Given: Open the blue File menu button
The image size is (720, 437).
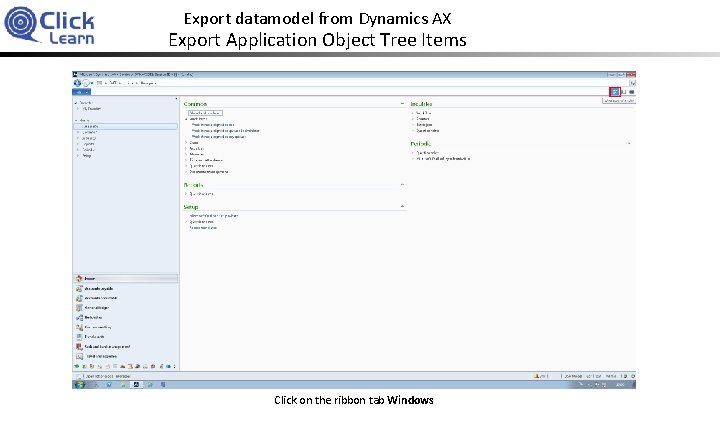Looking at the screenshot, I should click(x=81, y=92).
